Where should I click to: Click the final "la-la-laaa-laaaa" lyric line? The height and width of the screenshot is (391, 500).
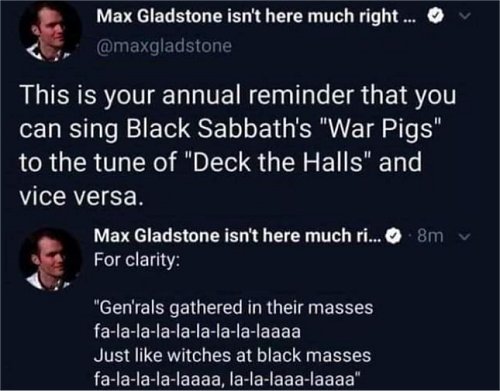(227, 379)
